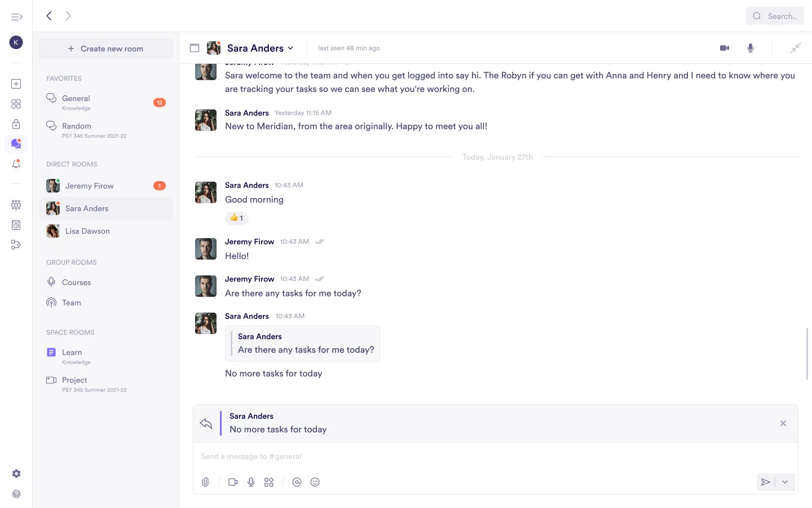Dismiss the reply preview to Sara Anders
812x508 pixels.
pyautogui.click(x=783, y=423)
